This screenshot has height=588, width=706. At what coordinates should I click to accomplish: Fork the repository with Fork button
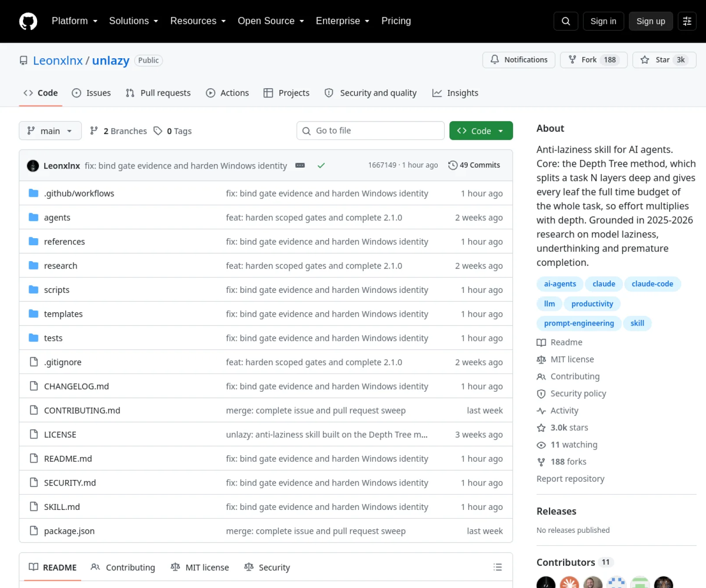click(x=593, y=60)
